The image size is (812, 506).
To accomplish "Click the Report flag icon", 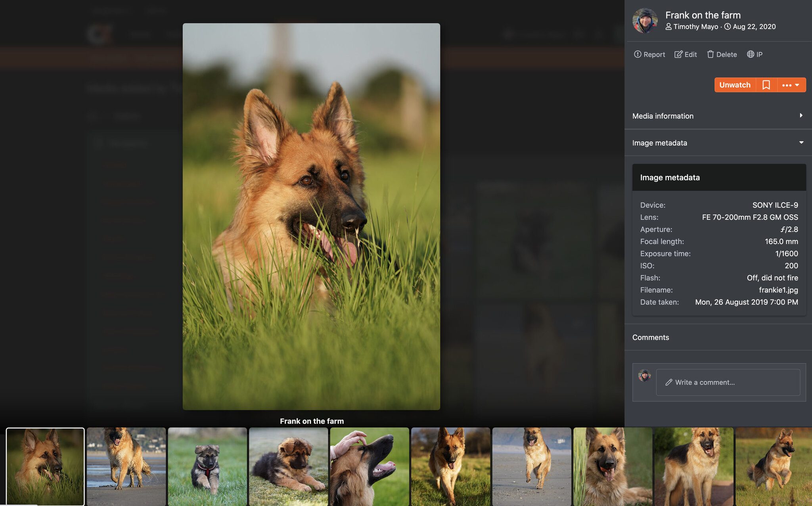I will click(x=638, y=54).
